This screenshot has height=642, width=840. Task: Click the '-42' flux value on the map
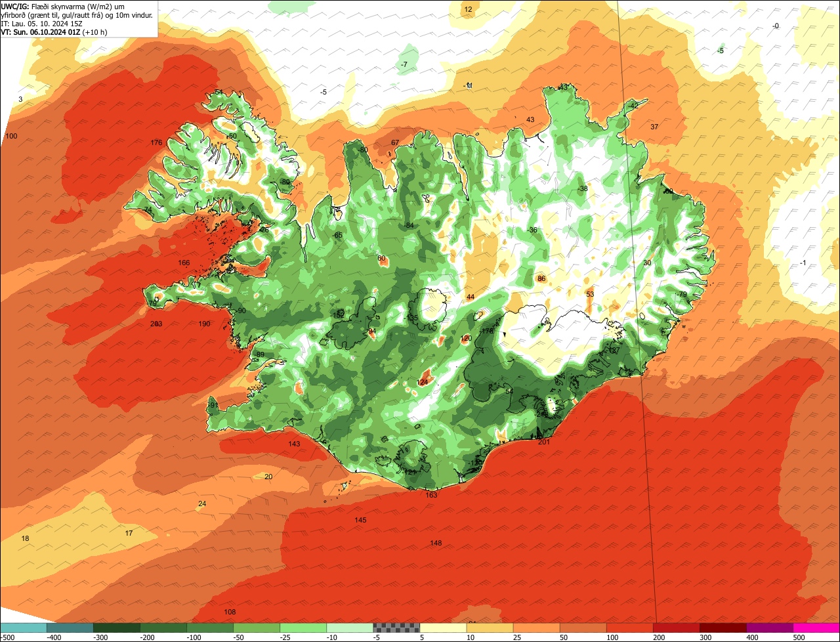pos(633,105)
